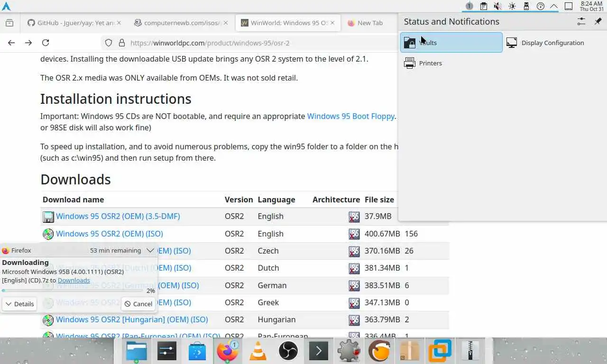Go back in Firefox
The width and height of the screenshot is (607, 364).
[11, 43]
